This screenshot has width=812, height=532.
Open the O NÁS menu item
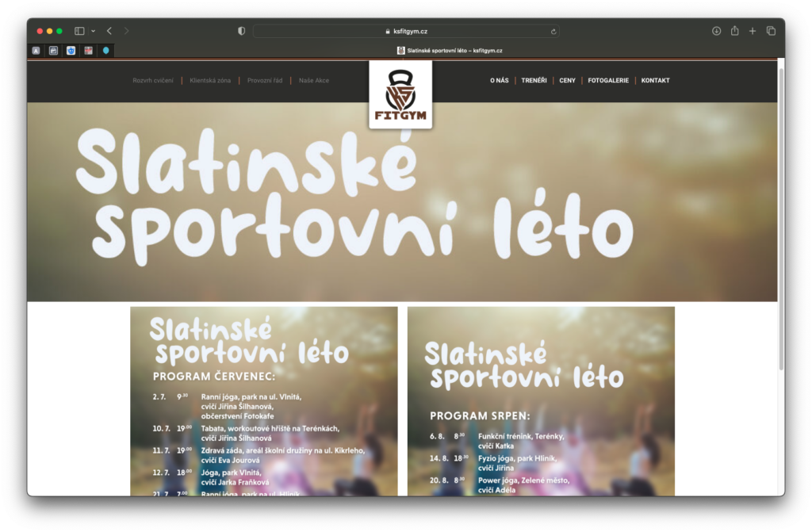[500, 80]
